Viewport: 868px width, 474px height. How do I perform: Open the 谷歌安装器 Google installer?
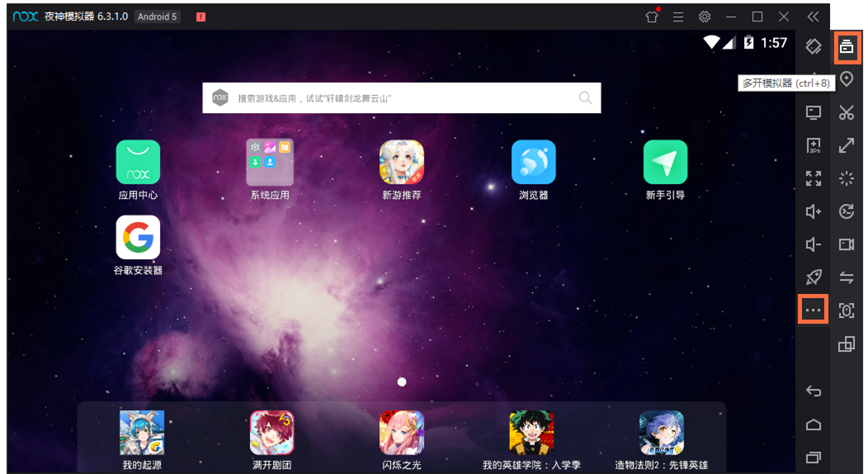pos(138,244)
